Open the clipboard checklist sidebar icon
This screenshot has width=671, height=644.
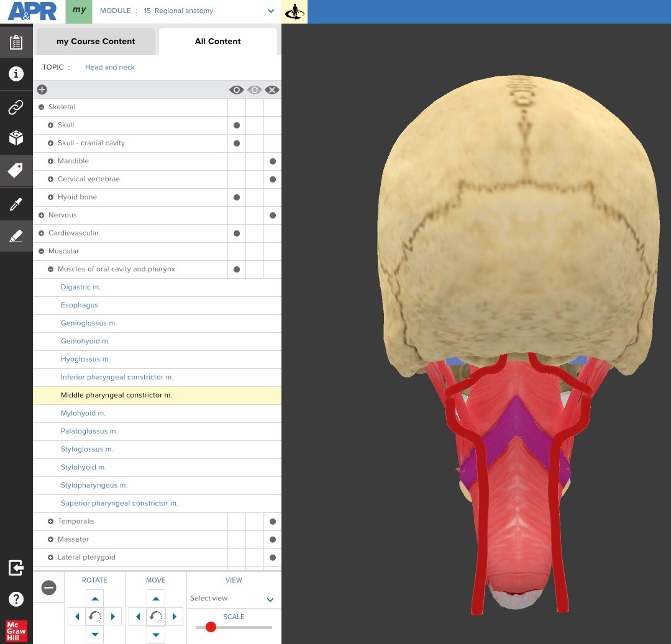(16, 42)
